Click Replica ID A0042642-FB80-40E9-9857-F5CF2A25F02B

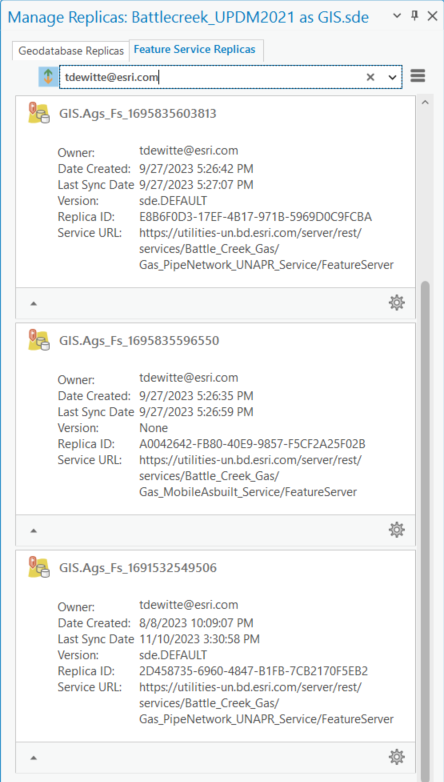pyautogui.click(x=252, y=444)
